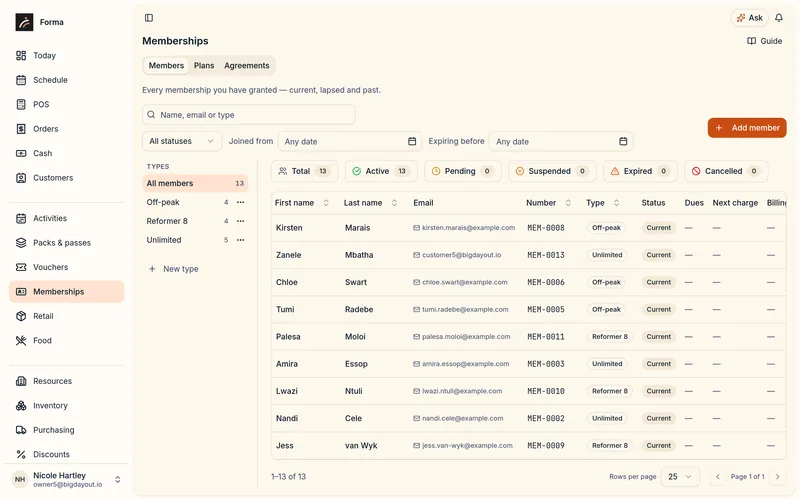800x500 pixels.
Task: Sort by First name column
Action: [302, 203]
